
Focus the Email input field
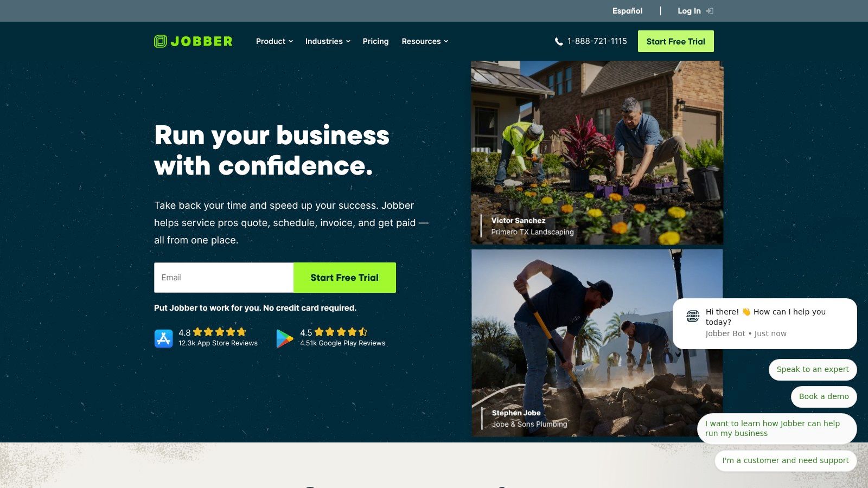(x=224, y=278)
